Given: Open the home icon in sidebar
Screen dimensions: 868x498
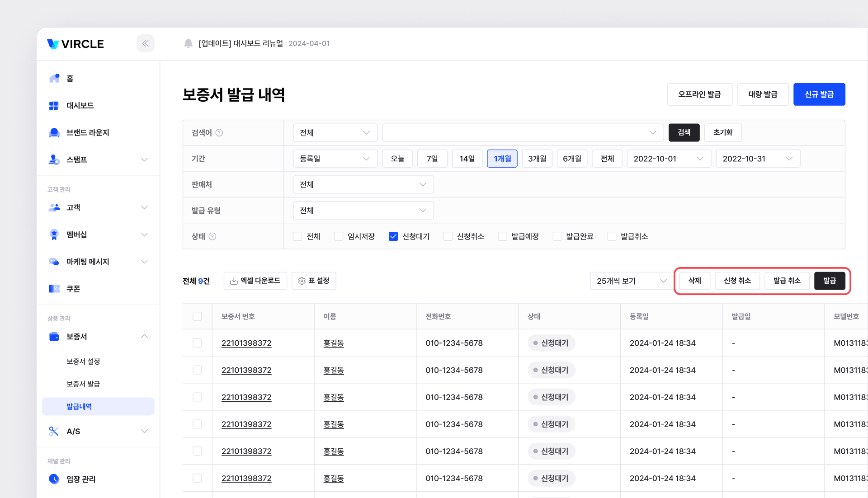Looking at the screenshot, I should pyautogui.click(x=54, y=78).
